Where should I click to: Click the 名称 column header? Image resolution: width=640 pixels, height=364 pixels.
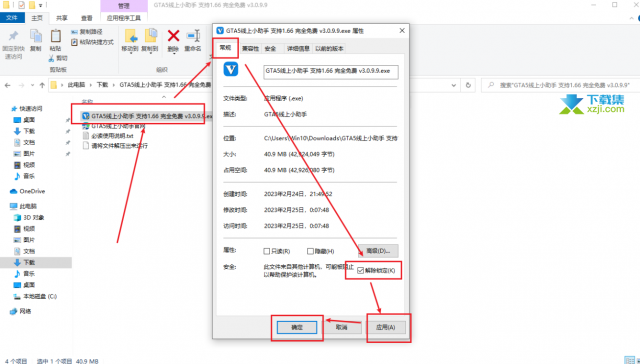tap(87, 101)
